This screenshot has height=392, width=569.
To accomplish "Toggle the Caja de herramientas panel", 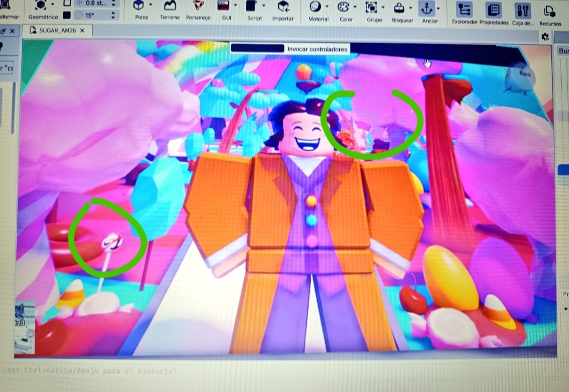I will point(523,10).
